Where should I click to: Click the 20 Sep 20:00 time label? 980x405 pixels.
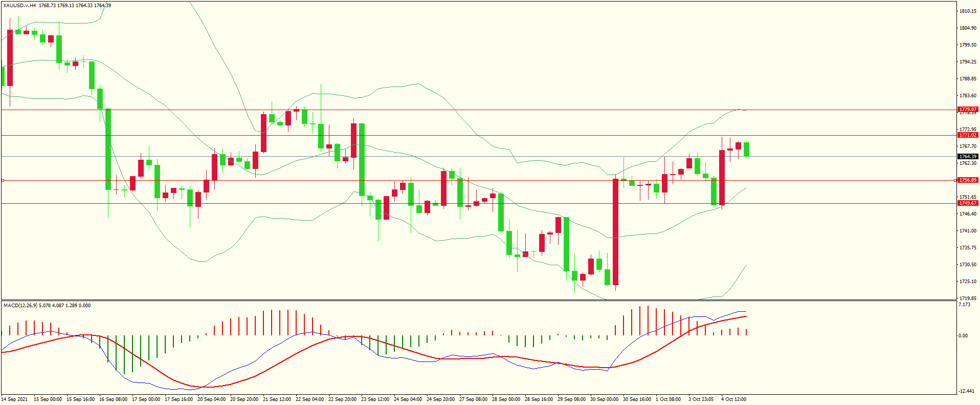244,399
